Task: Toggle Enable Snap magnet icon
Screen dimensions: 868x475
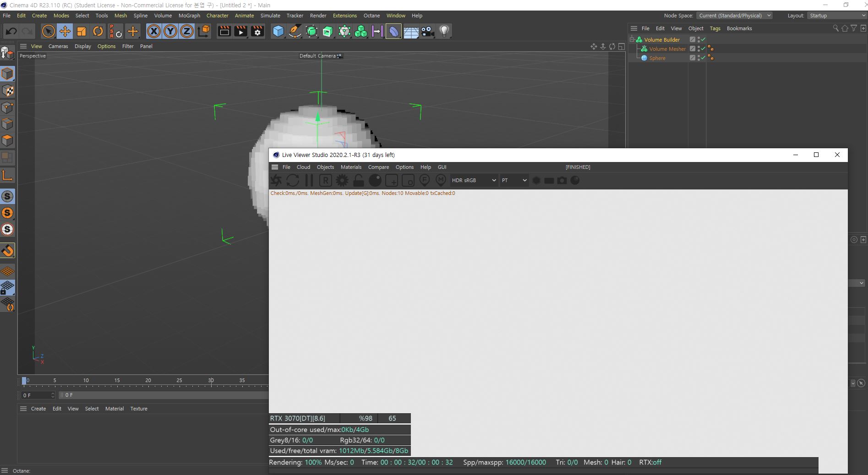Action: coord(7,250)
